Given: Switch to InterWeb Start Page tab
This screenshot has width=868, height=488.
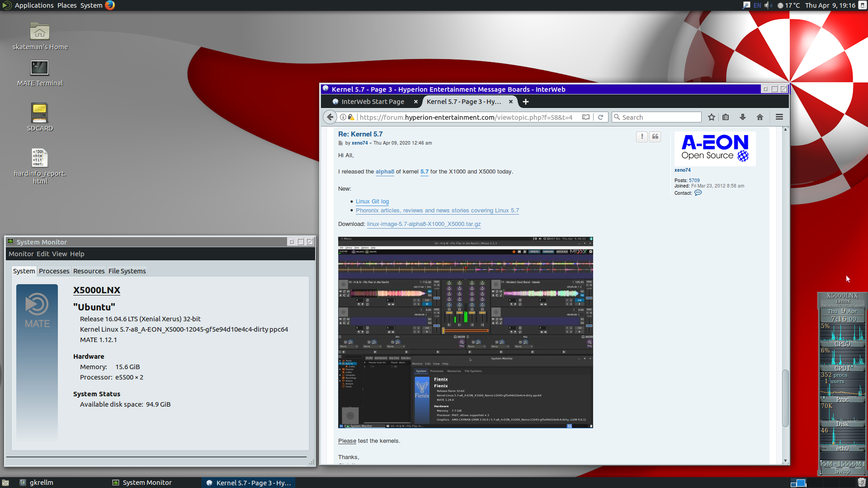Looking at the screenshot, I should click(373, 102).
